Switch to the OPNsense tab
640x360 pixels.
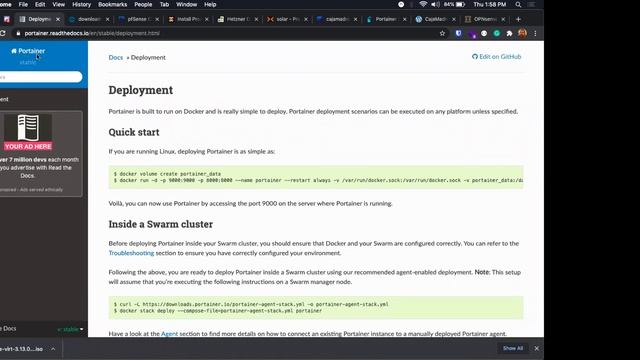[x=485, y=19]
